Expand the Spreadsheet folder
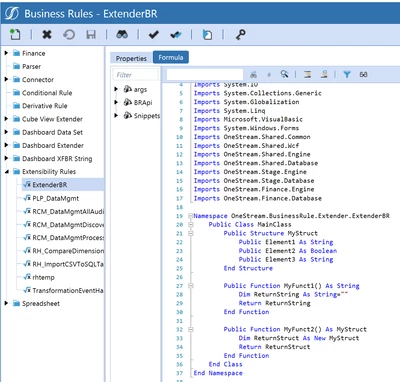 pyautogui.click(x=6, y=303)
